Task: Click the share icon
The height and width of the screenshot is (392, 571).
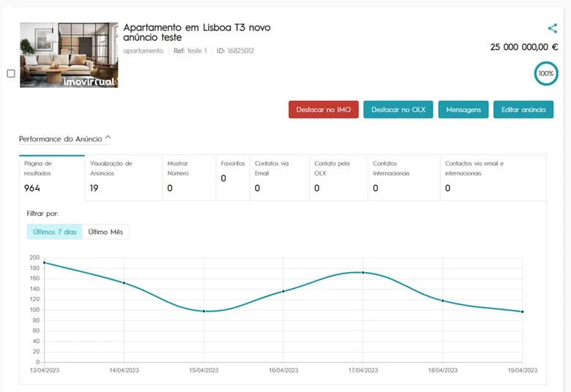Action: 552,29
